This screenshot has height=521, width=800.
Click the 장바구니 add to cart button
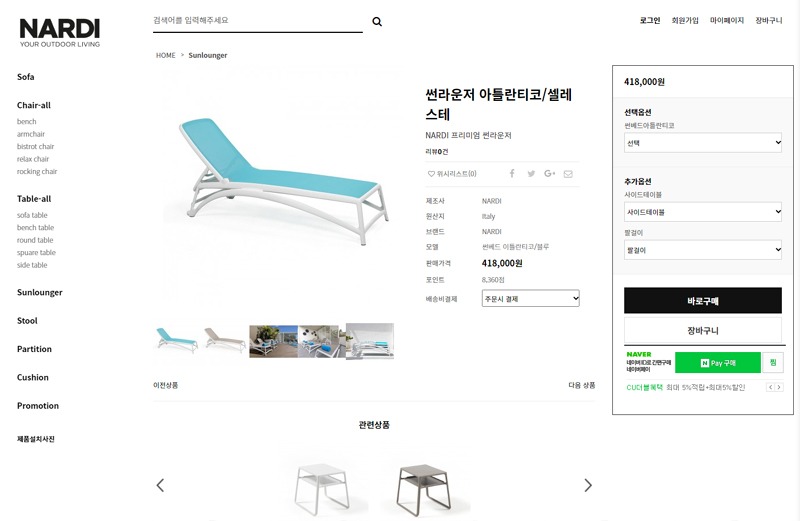[703, 330]
